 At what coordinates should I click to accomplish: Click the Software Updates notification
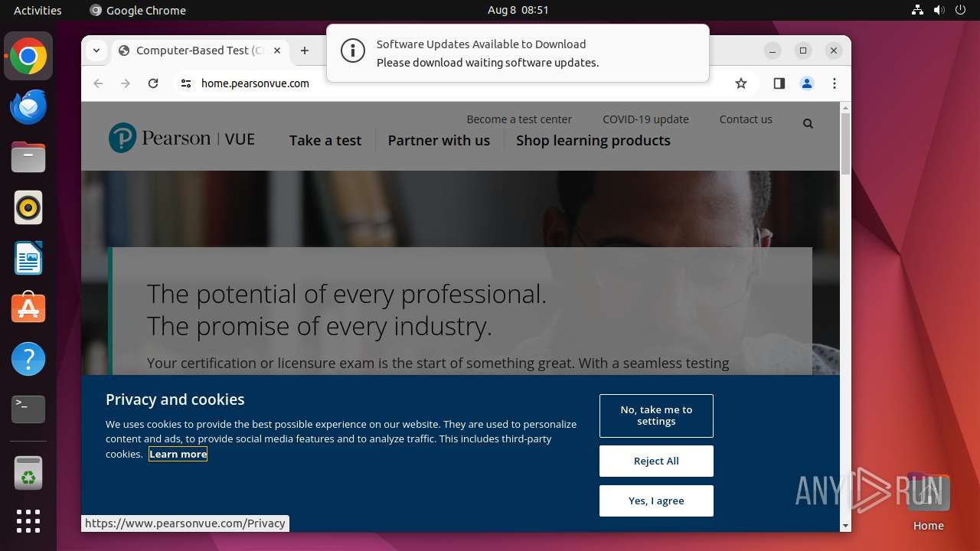(518, 53)
